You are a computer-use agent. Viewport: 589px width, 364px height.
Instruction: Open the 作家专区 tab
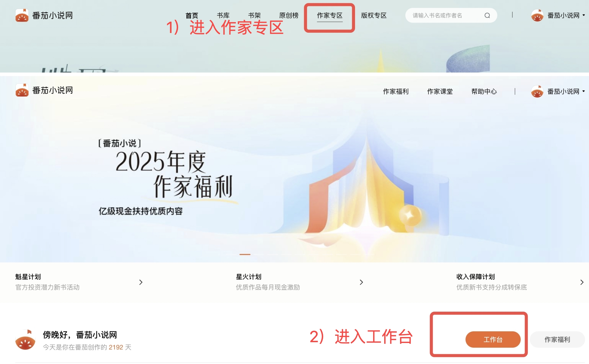(329, 16)
